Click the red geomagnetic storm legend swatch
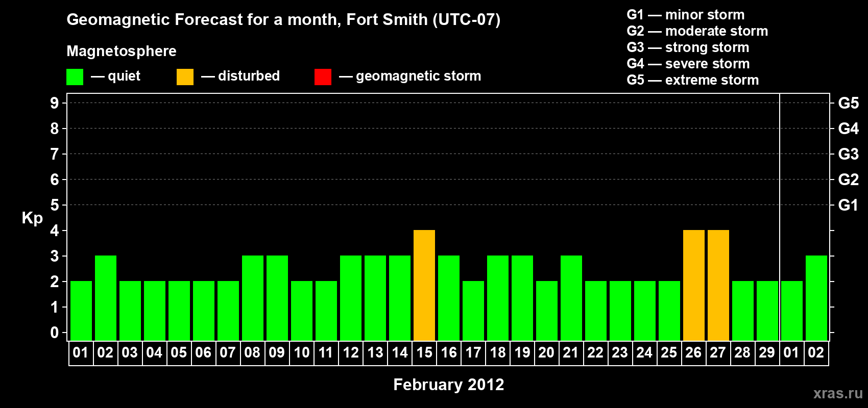 pos(323,77)
